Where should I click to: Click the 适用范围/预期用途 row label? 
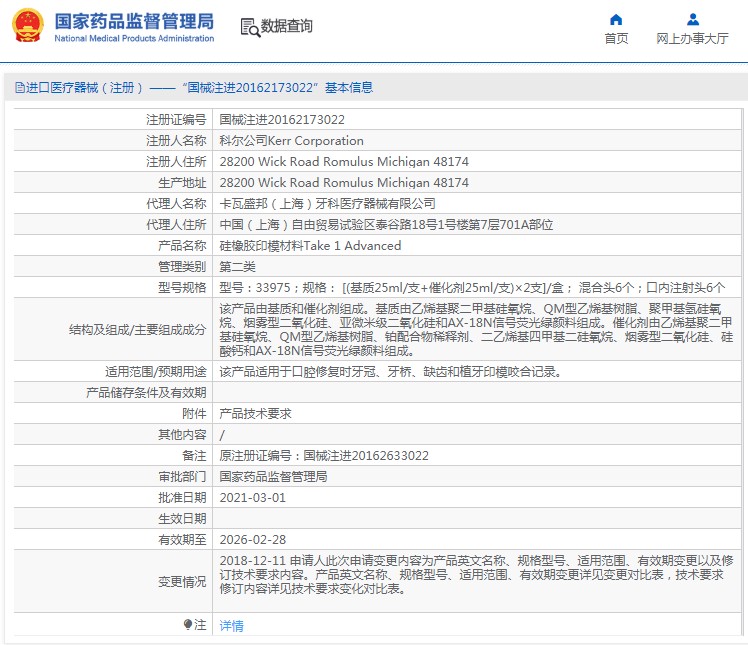156,372
